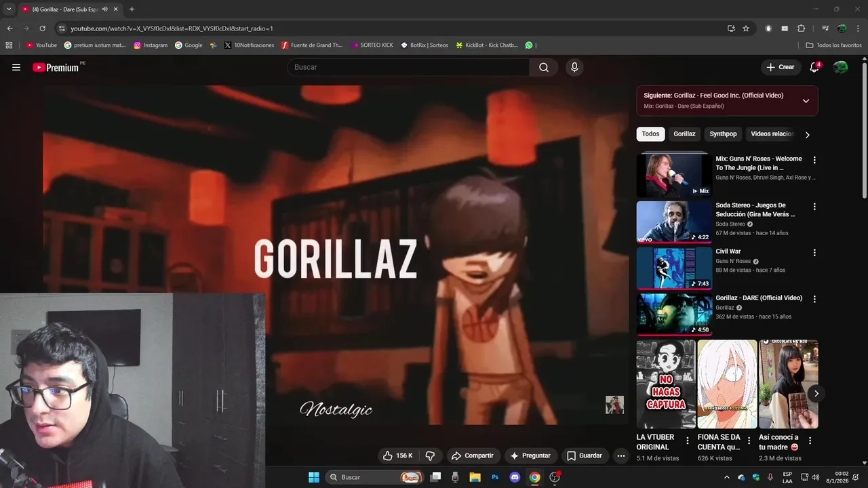Open NO HAGAS CAPTURA short thumbnail
Viewport: 868px width, 488px height.
tap(666, 384)
